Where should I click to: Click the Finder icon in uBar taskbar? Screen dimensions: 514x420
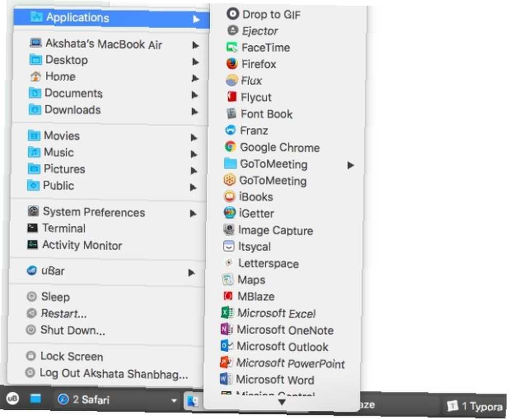(x=192, y=400)
